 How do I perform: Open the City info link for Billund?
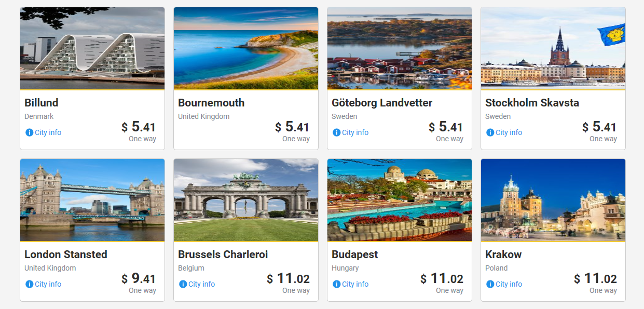tap(48, 132)
